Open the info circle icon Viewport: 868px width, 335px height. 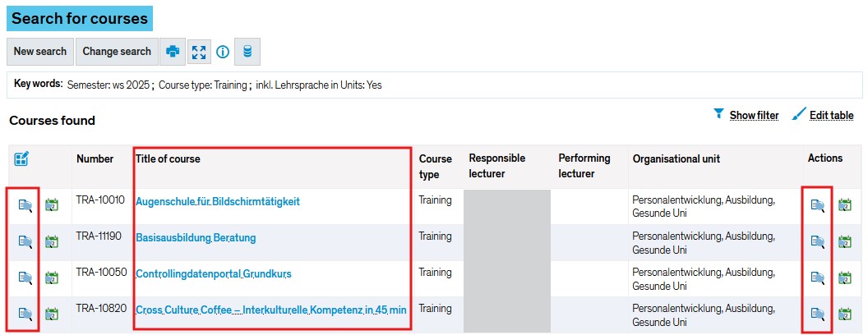(x=222, y=52)
